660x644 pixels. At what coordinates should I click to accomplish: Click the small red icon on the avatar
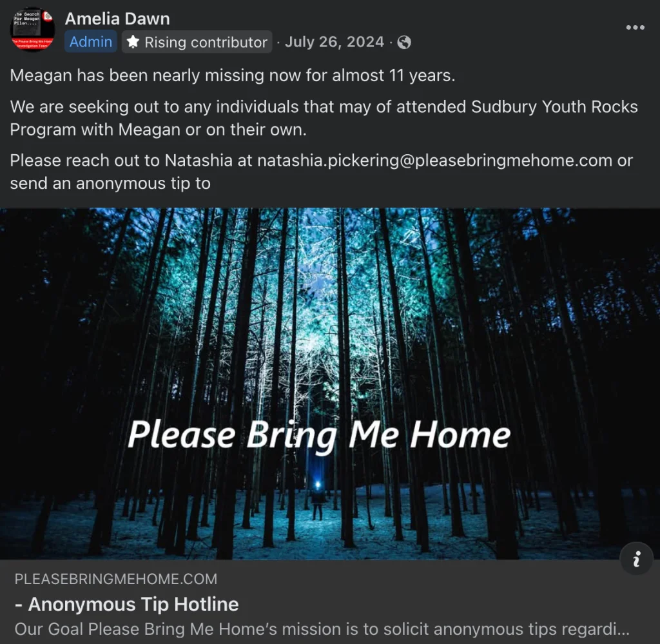tap(48, 16)
